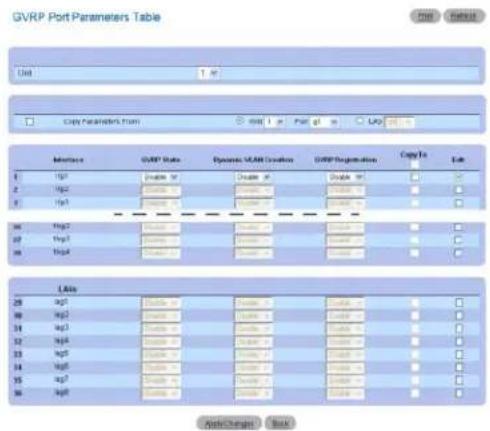This screenshot has width=490, height=431.
Task: Open the Unit dropdown next to Port
Action: click(x=274, y=122)
